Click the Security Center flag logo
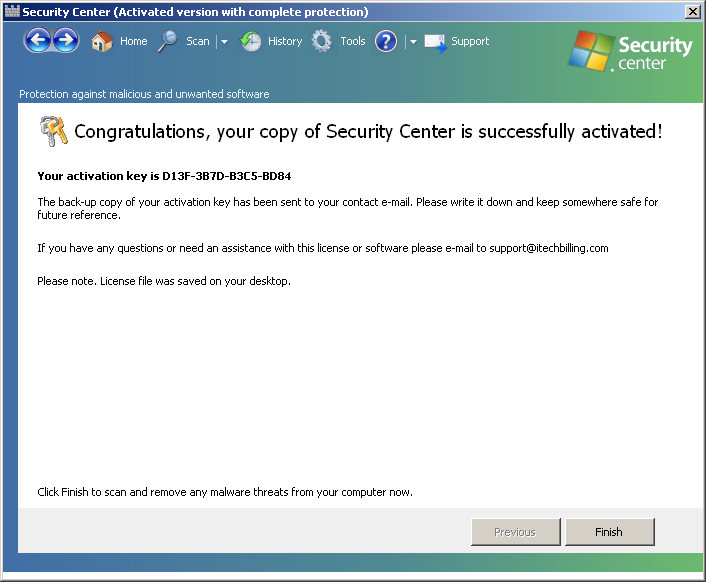Screen dimensions: 706x582 coord(591,50)
